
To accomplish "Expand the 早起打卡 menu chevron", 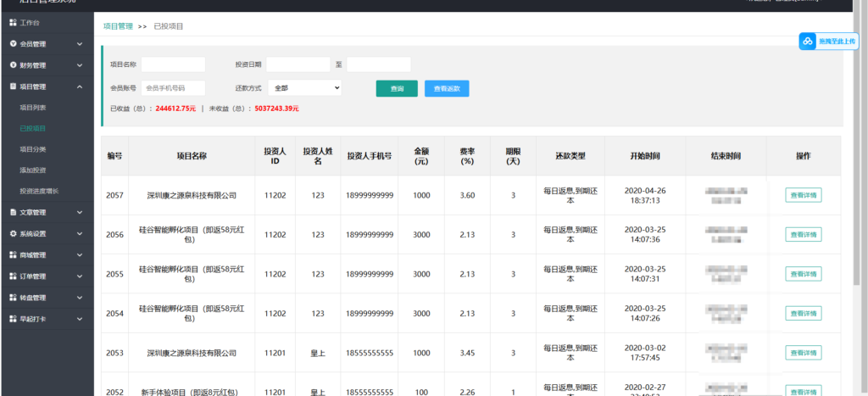I will [x=80, y=319].
